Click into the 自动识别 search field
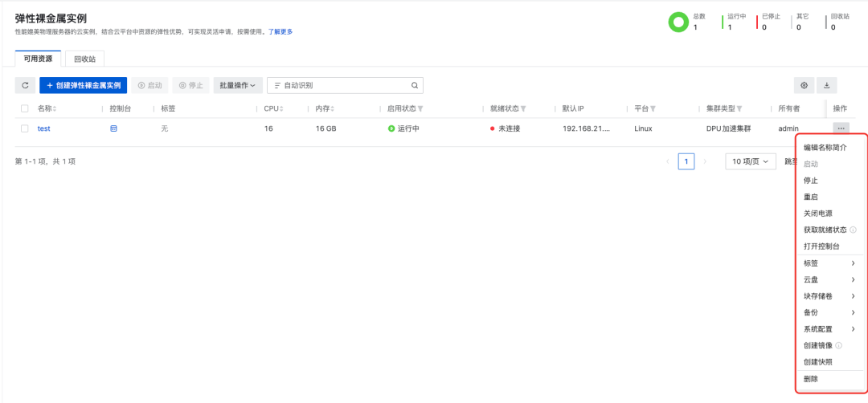The image size is (868, 403). click(x=345, y=86)
